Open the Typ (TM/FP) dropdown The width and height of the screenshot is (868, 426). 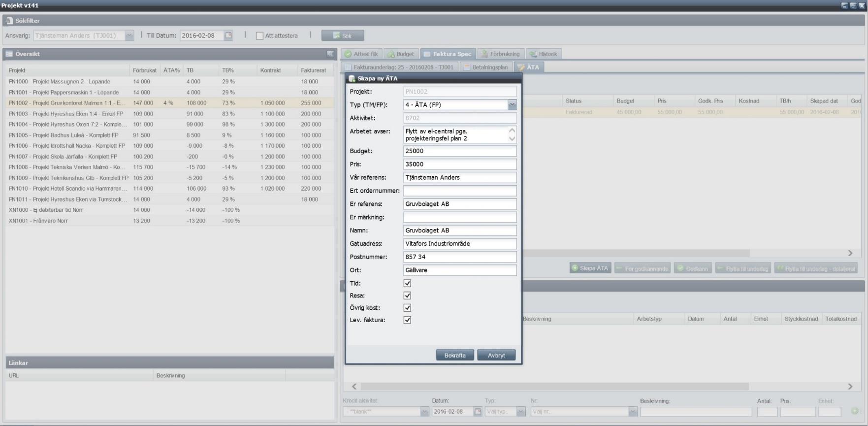pyautogui.click(x=512, y=105)
